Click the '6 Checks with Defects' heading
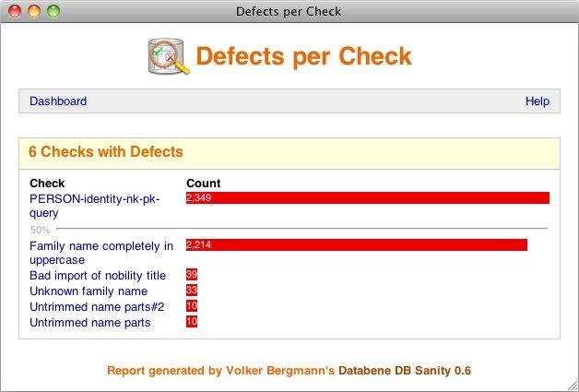579x392 pixels. [106, 152]
